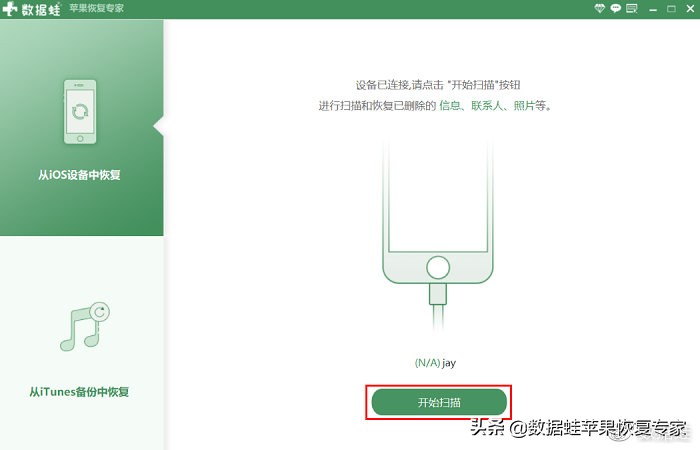
Task: Click the home button on phone illustration
Action: coord(438,267)
